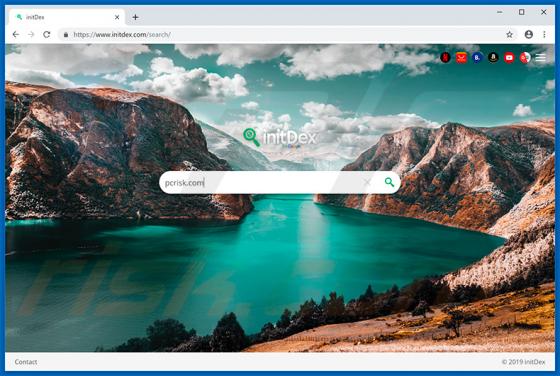Viewport: 560px width, 376px height.
Task: Open the Chrome three-dot menu
Action: [x=544, y=34]
